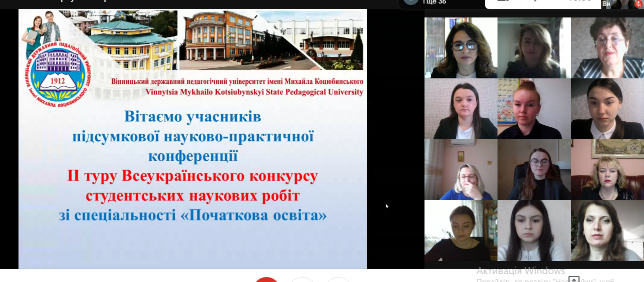This screenshot has height=282, width=644.
Task: Select the woman with glasses and curly dark hair
Action: point(460,48)
